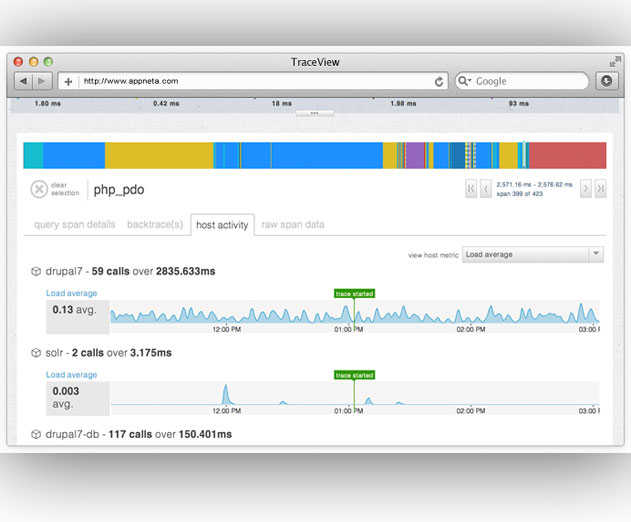
Task: Click the 12:00 PM label on drupal7 chart
Action: [x=227, y=329]
